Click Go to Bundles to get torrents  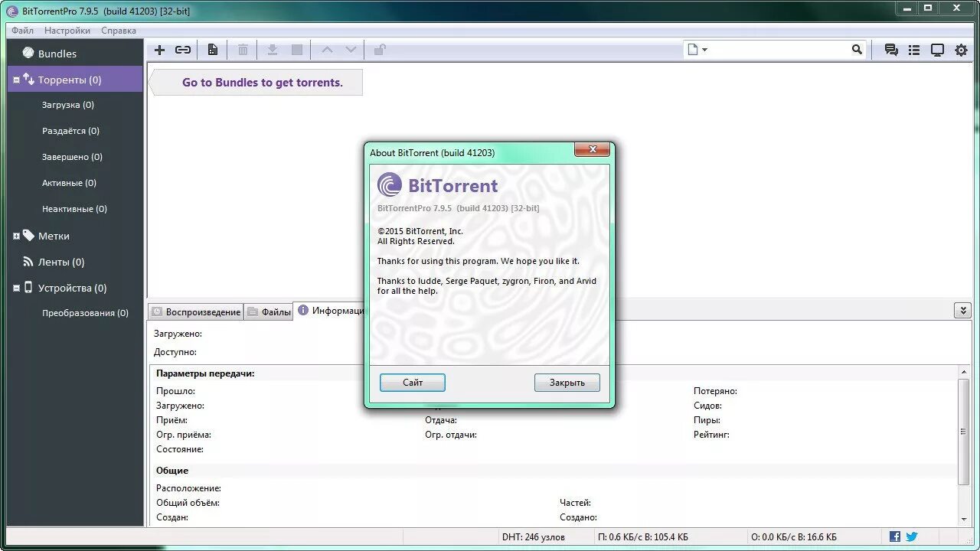coord(263,83)
